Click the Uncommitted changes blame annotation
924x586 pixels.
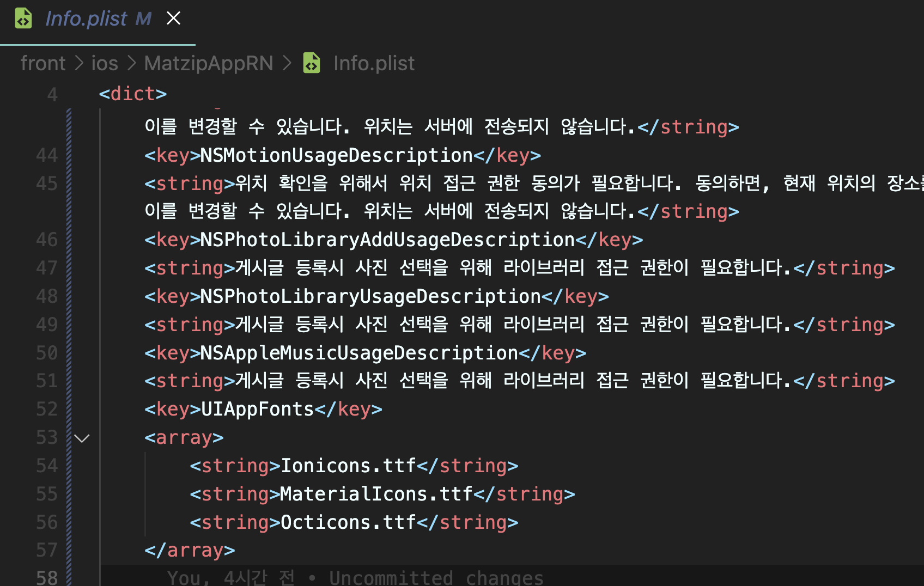[355, 577]
